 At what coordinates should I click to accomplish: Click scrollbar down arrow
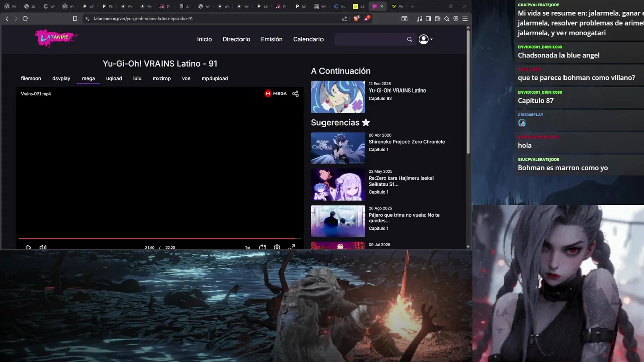pos(468,247)
